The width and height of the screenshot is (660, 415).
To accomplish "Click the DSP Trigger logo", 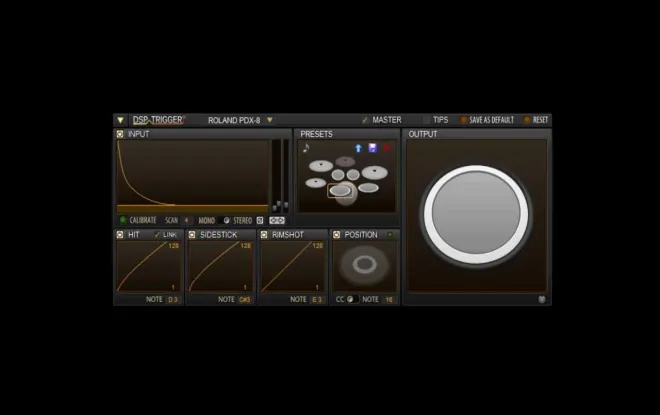I will click(158, 120).
